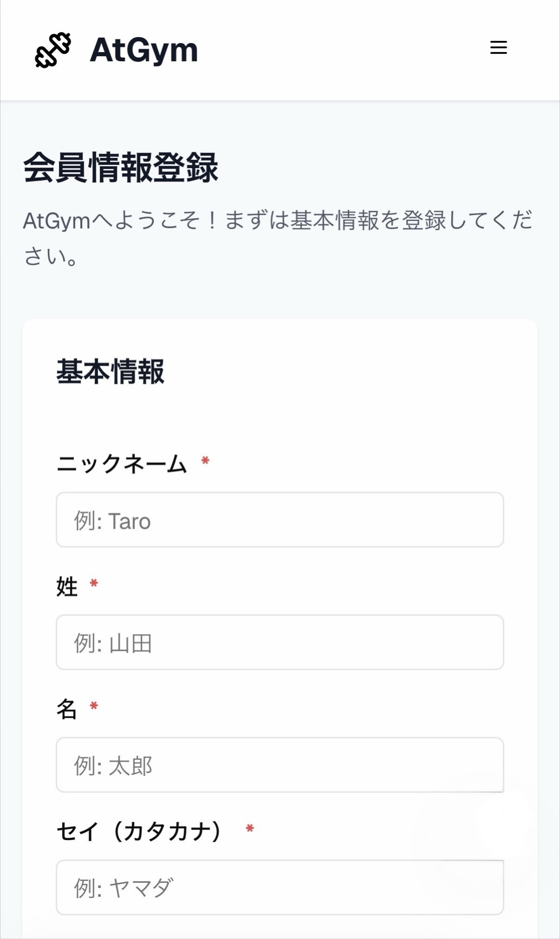Screen dimensions: 560x939
Task: Click the required asterisk beside 名
Action: (94, 706)
